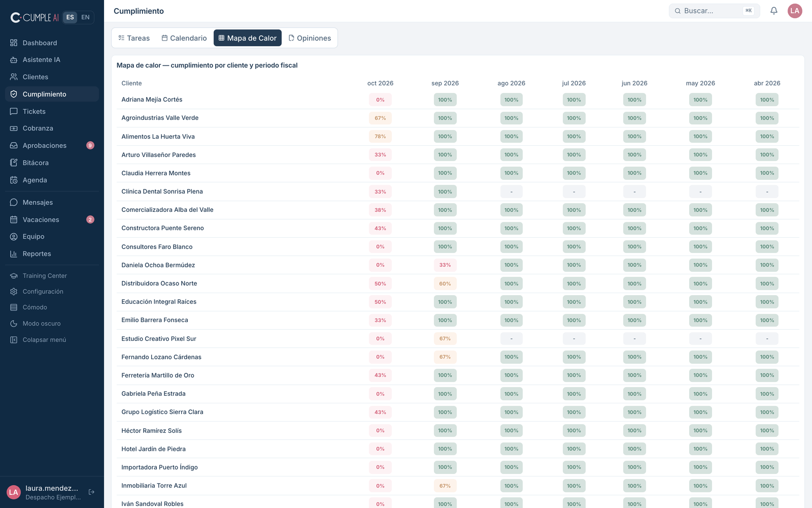
Task: Click Distribuidora Ocaso Norte 60% cell
Action: click(x=445, y=283)
